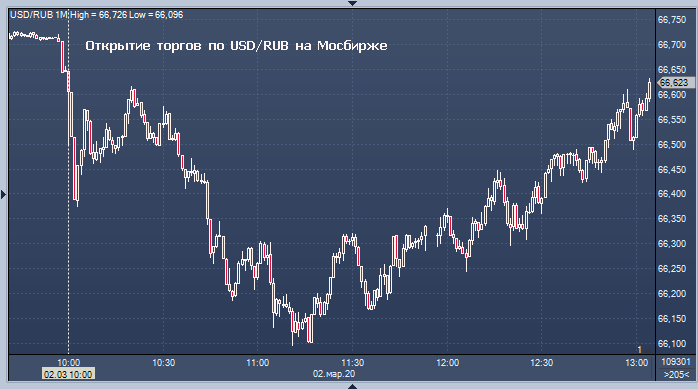
Task: Select the 66,100 price axis value
Action: pos(672,344)
